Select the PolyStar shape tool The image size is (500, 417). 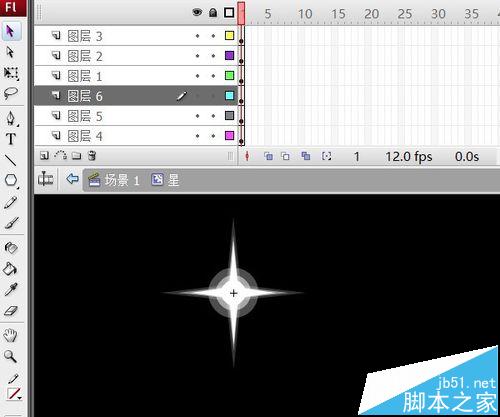pyautogui.click(x=11, y=180)
